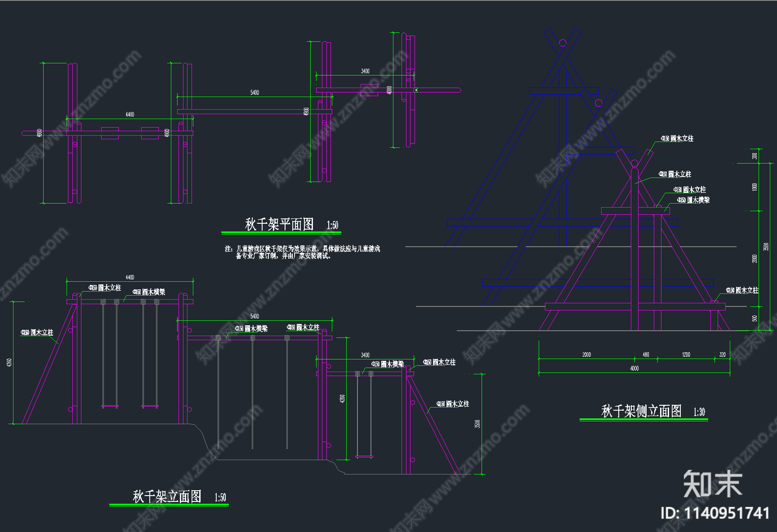Select the 1200 horizontal dimension in the side elevation
This screenshot has width=777, height=532.
point(686,354)
